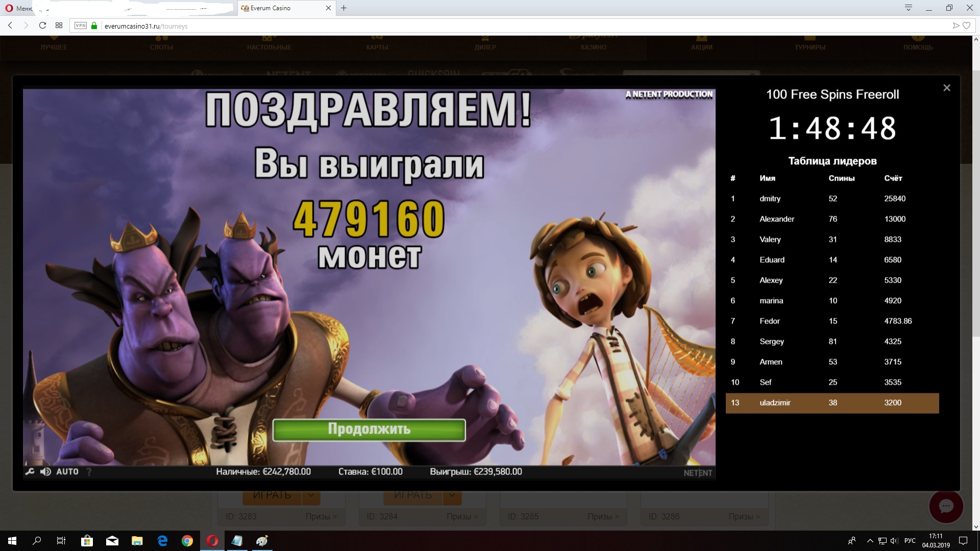Mute the game sound speaker icon
This screenshot has width=980, height=551.
click(x=45, y=472)
